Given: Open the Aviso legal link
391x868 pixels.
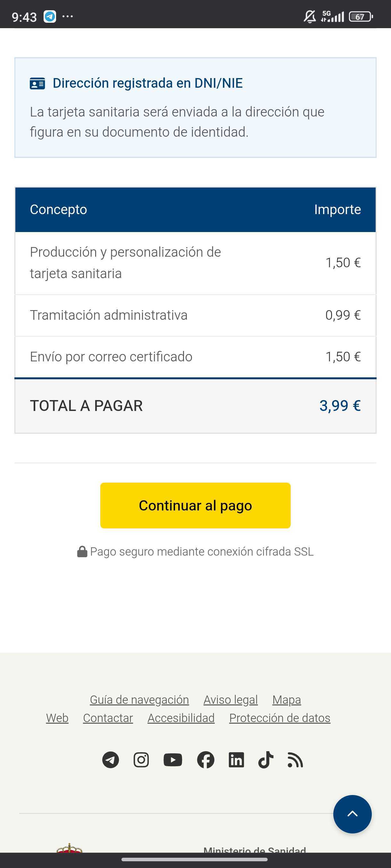Looking at the screenshot, I should tap(230, 700).
